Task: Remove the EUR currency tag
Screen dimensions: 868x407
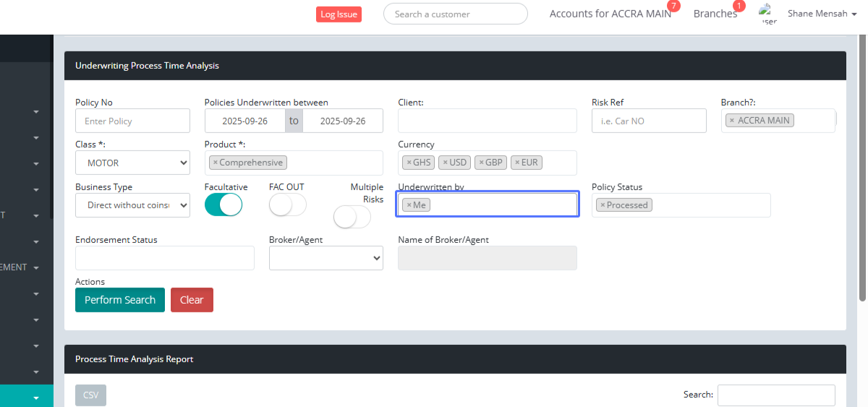Action: pos(517,163)
